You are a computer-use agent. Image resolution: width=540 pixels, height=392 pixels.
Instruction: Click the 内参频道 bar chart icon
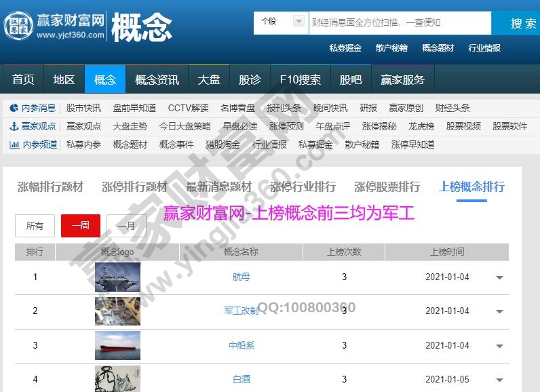click(x=14, y=144)
